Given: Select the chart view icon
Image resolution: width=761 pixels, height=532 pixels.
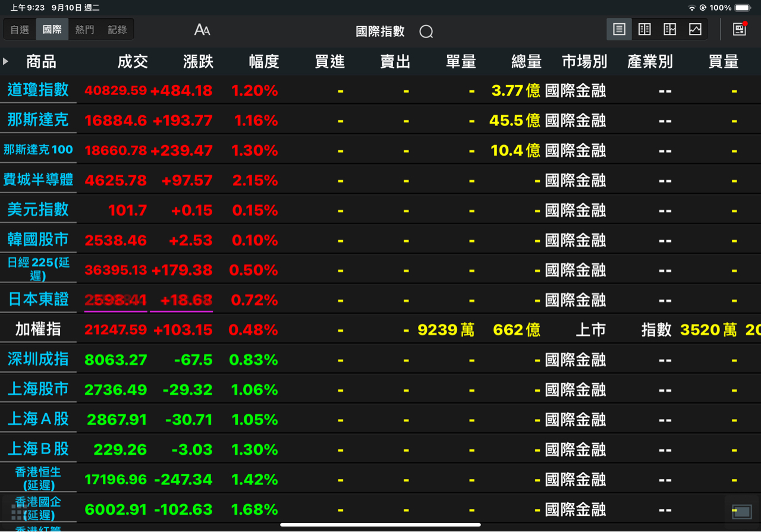Looking at the screenshot, I should (695, 29).
